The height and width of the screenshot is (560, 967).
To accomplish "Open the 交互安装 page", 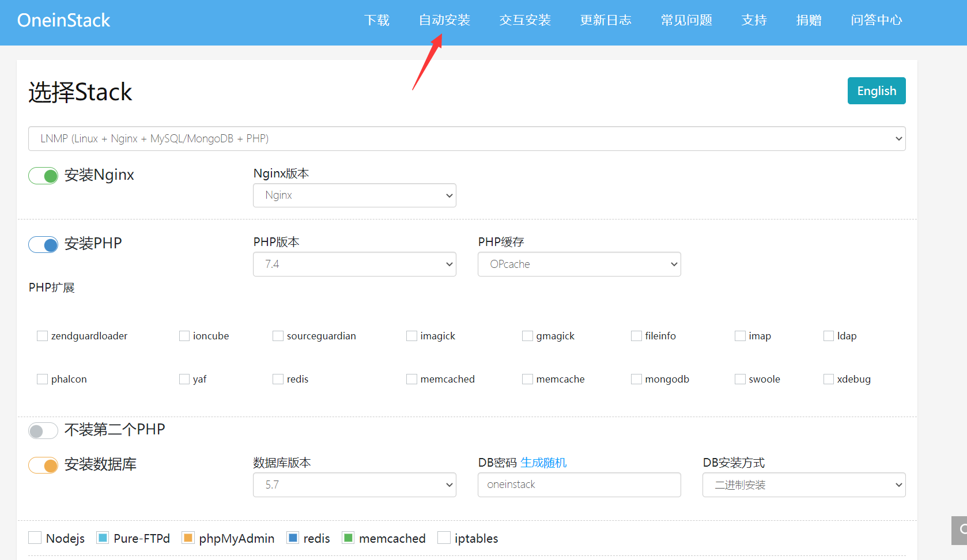I will (x=525, y=20).
